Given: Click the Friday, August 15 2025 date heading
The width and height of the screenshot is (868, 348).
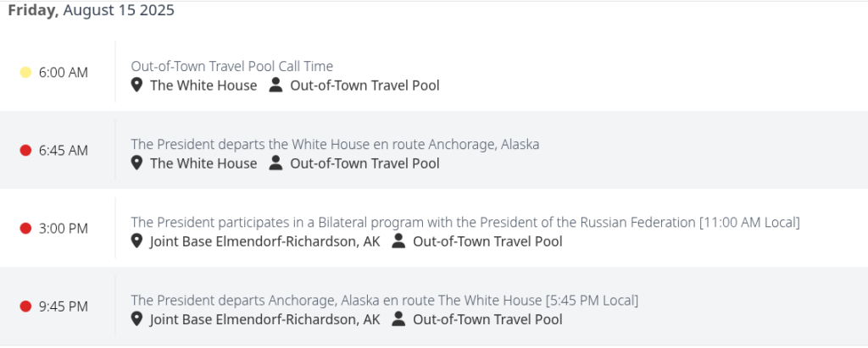Looking at the screenshot, I should (x=92, y=10).
